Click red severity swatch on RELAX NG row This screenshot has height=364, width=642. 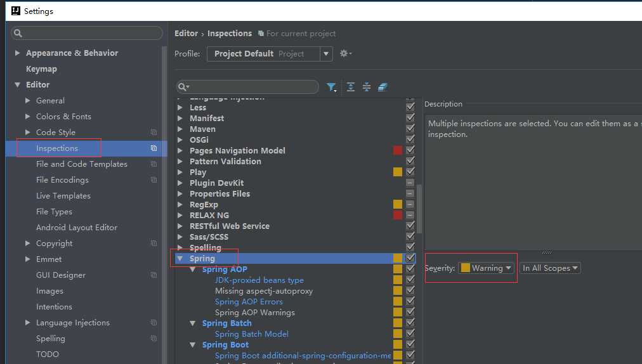pyautogui.click(x=398, y=215)
